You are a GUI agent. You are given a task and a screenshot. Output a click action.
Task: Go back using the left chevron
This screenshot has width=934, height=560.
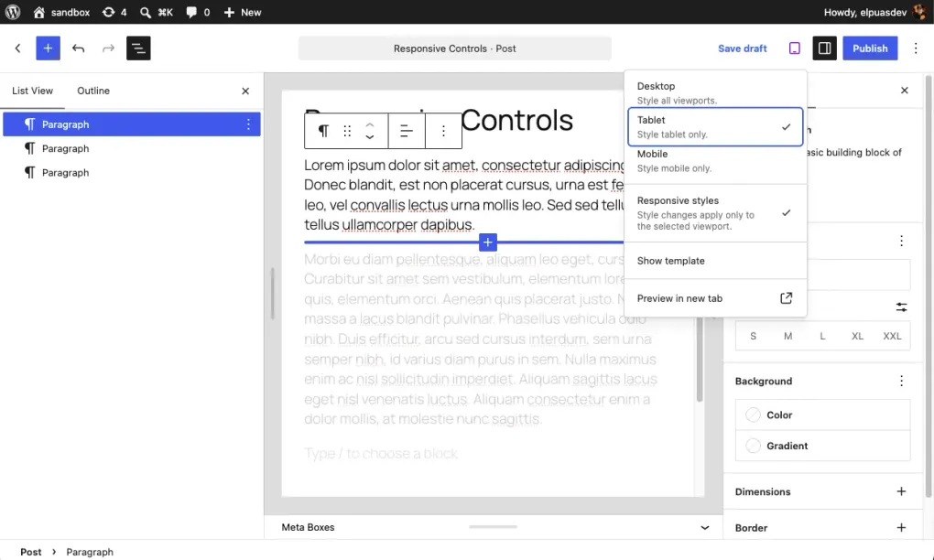pyautogui.click(x=18, y=48)
